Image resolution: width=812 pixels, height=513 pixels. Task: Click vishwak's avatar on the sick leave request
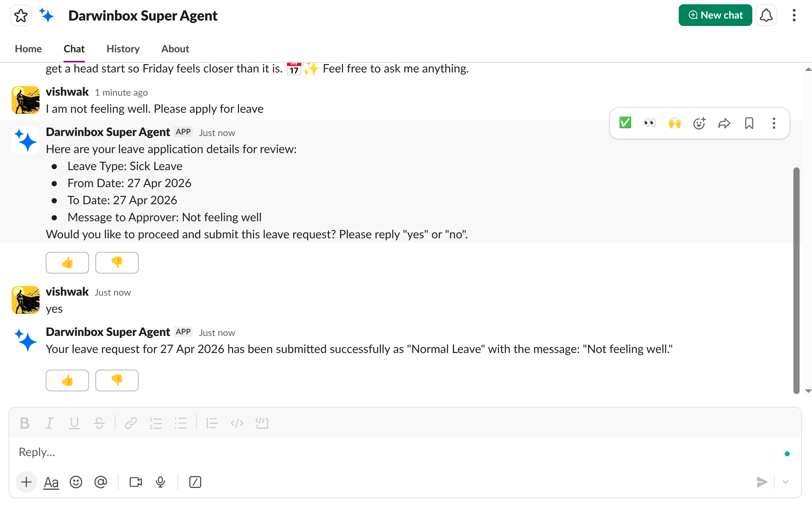tap(26, 100)
